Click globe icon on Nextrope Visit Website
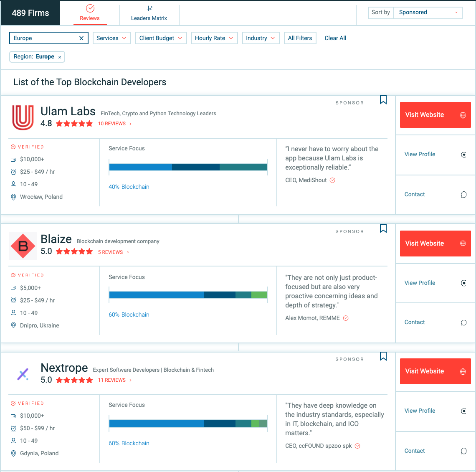 click(463, 371)
